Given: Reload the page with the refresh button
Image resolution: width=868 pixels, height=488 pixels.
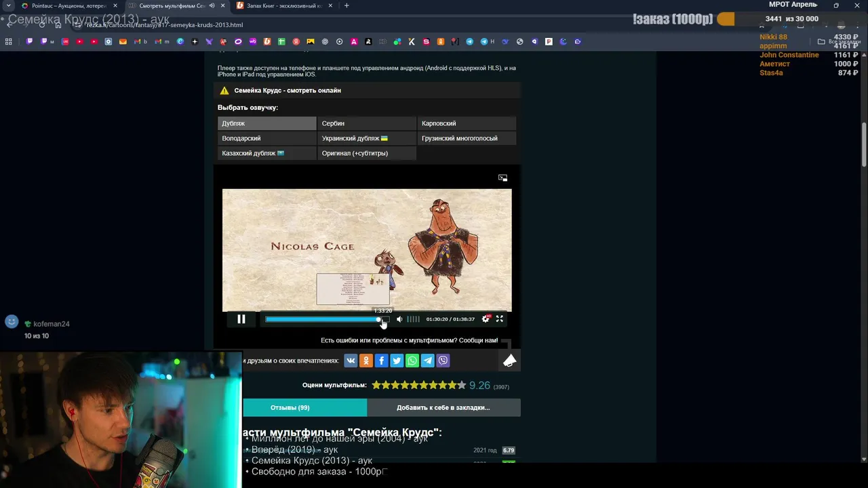Looking at the screenshot, I should 42,25.
